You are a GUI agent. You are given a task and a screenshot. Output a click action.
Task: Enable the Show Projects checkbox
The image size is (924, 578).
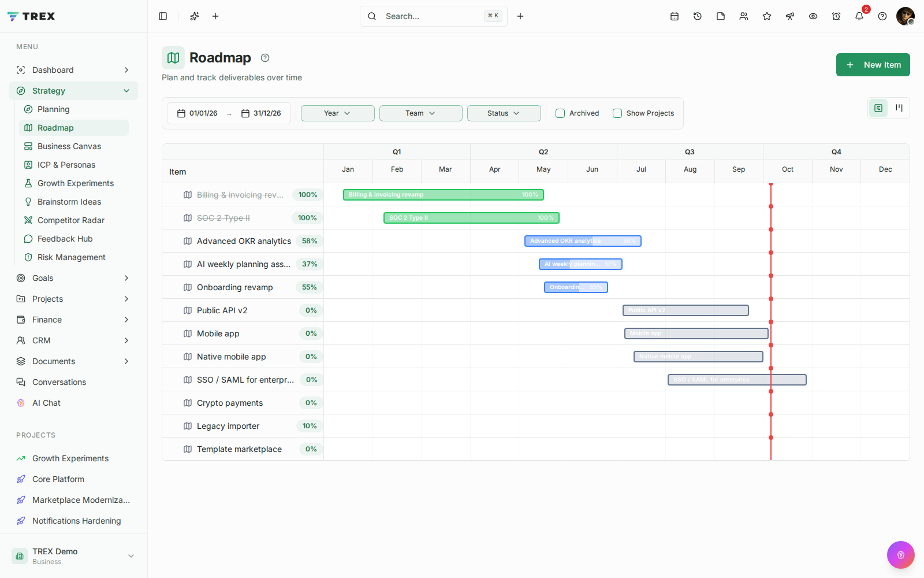pos(617,113)
